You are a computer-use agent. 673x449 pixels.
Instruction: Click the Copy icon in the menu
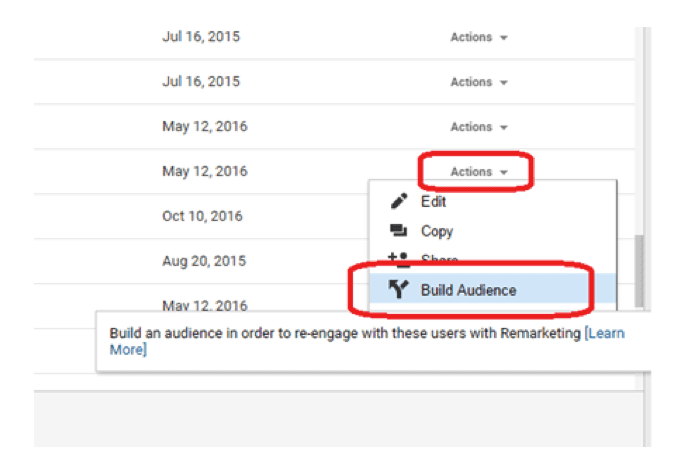click(x=396, y=231)
